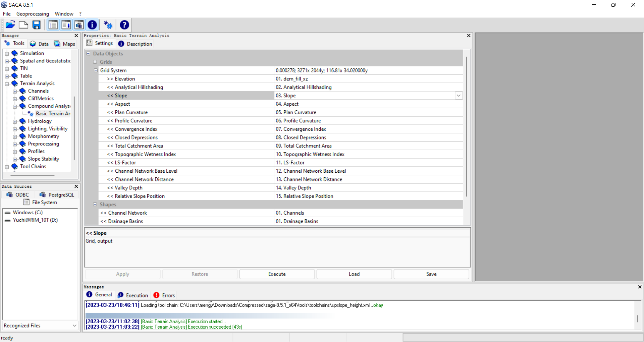Collapse the Terrain Analysis tree node
This screenshot has width=644, height=342.
pos(7,84)
